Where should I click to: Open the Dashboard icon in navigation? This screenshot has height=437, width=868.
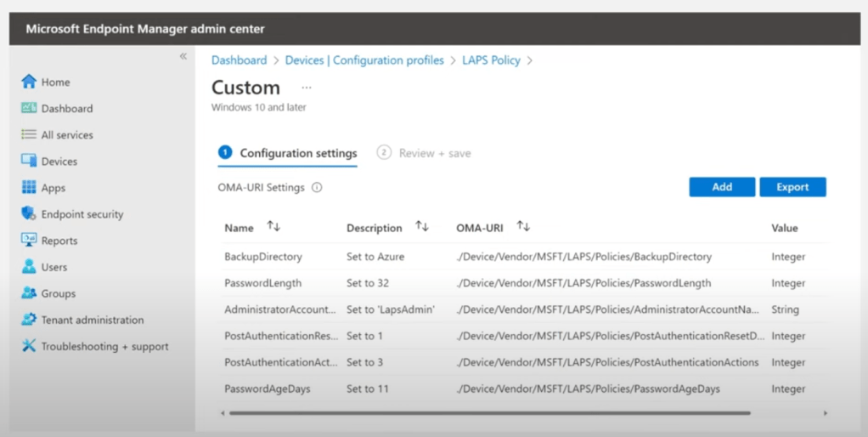pyautogui.click(x=29, y=108)
